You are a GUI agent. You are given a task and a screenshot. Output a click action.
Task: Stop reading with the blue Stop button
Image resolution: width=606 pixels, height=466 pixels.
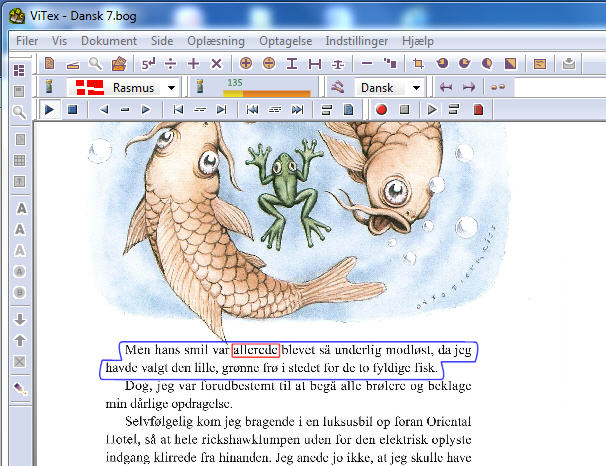(x=72, y=110)
